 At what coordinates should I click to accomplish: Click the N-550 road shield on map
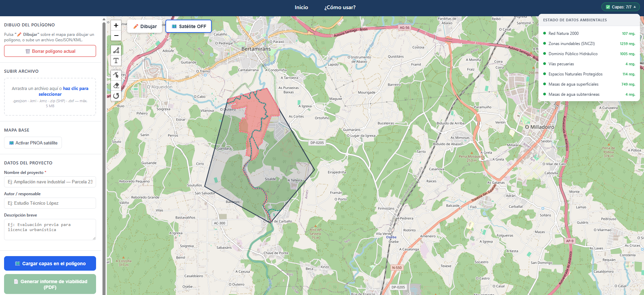coord(397,268)
